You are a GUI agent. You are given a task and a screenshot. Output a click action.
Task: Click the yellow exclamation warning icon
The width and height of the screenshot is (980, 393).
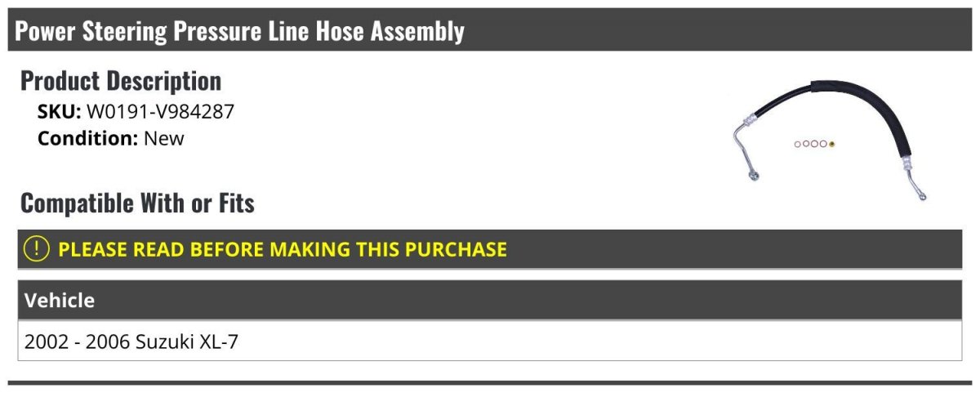tap(37, 249)
